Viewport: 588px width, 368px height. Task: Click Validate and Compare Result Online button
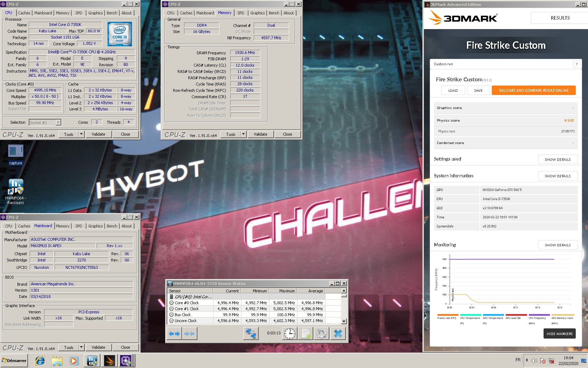coord(533,90)
